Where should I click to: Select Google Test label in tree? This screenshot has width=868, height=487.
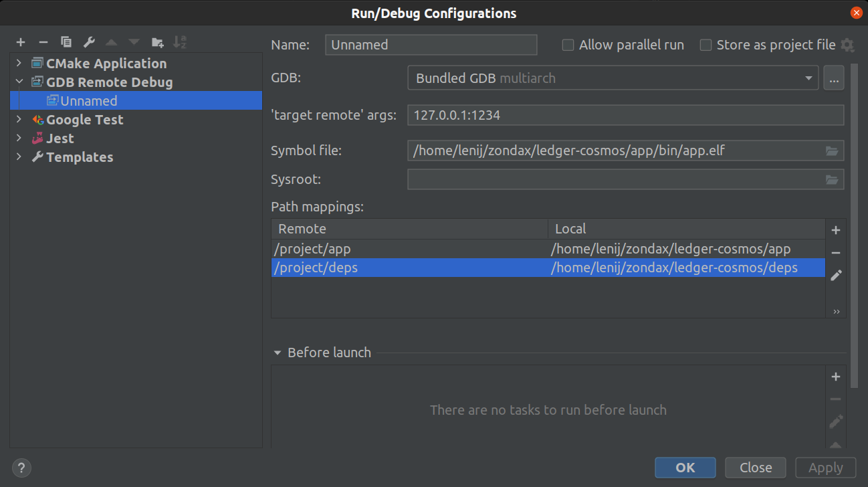tap(85, 120)
